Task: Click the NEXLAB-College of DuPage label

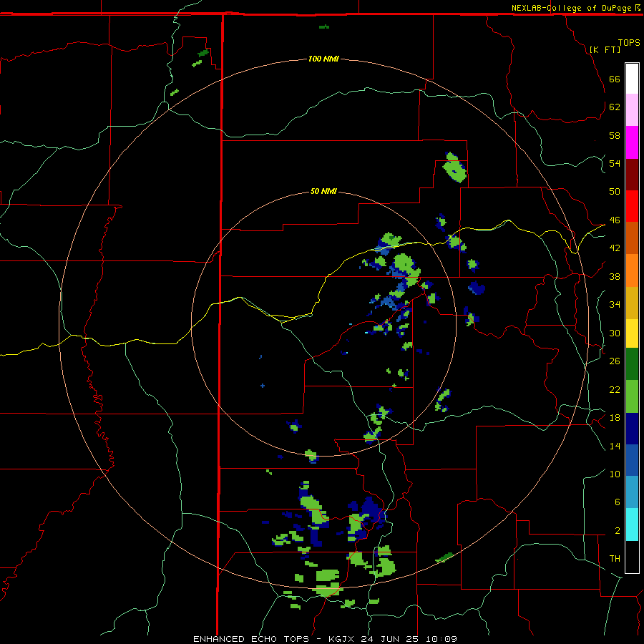Action: pos(571,8)
